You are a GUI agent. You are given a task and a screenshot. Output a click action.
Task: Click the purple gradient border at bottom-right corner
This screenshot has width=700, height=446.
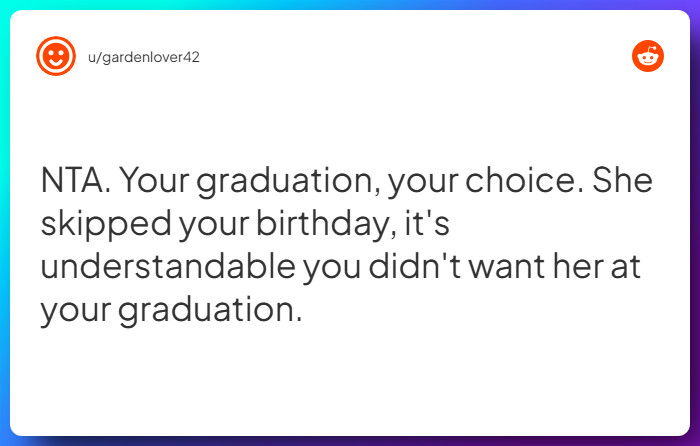tap(694, 440)
